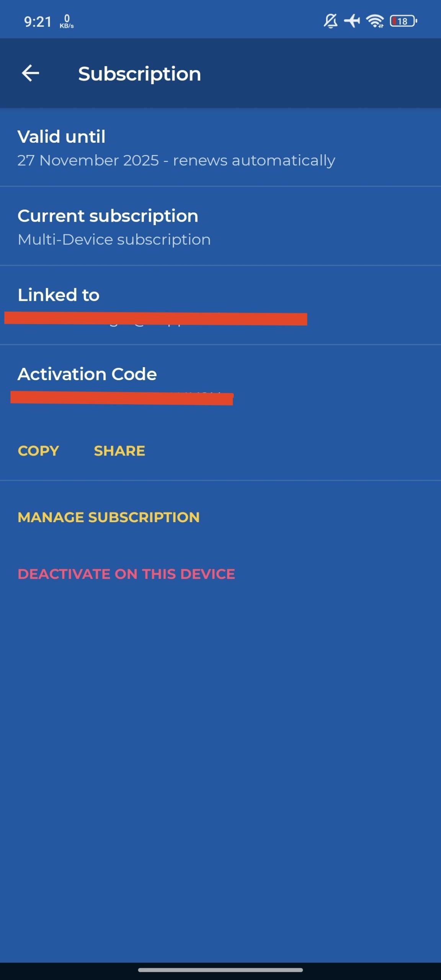
Task: Tap the Multi-Device subscription text
Action: [x=114, y=240]
